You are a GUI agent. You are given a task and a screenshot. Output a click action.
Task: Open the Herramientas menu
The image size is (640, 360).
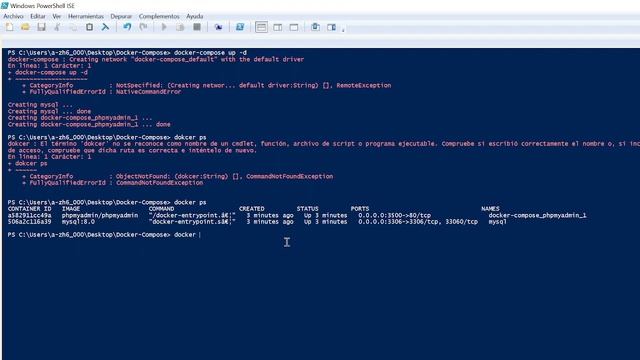coord(86,16)
